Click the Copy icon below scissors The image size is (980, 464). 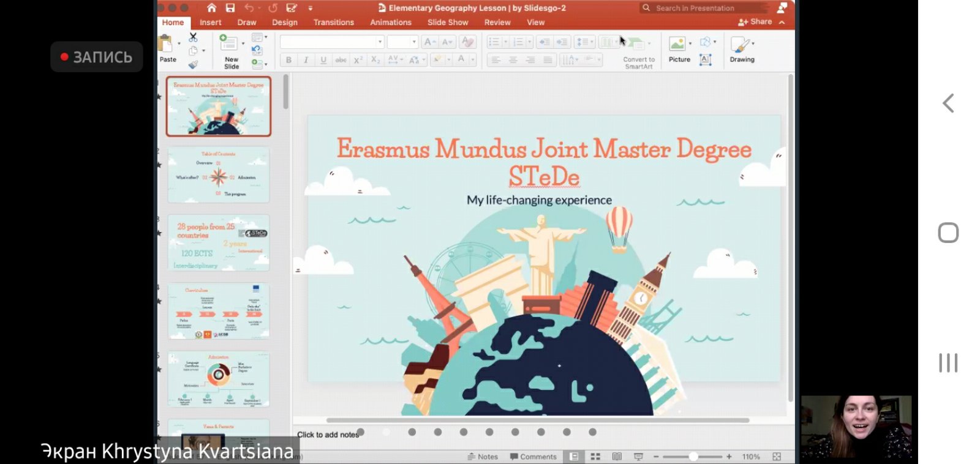(x=193, y=51)
